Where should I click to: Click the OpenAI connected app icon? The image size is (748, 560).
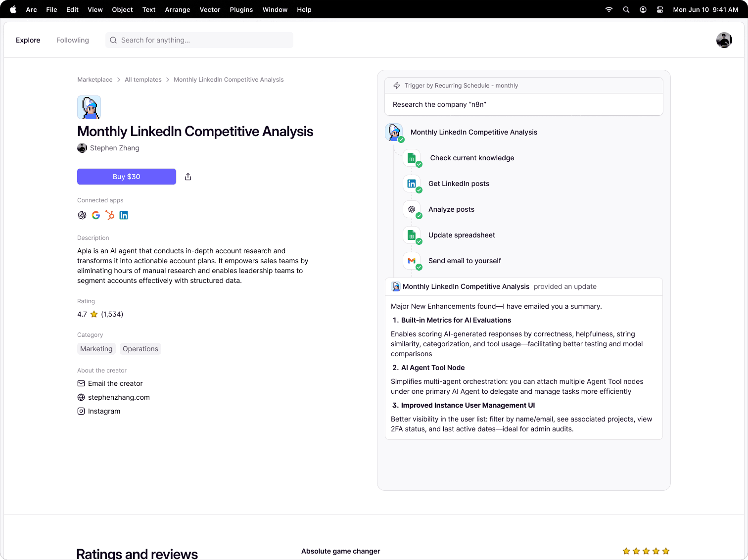pos(82,215)
